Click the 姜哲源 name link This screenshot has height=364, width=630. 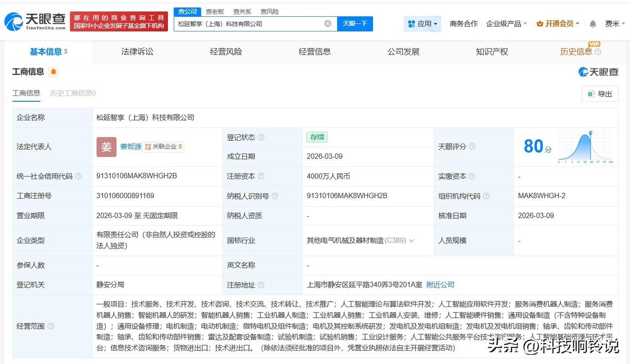tap(130, 147)
